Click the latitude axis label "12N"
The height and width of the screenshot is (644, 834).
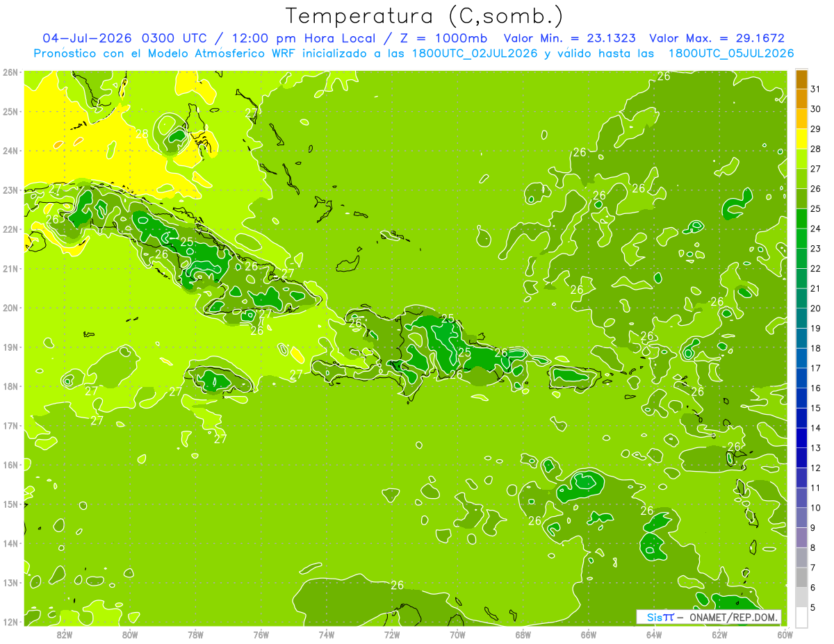[10, 622]
